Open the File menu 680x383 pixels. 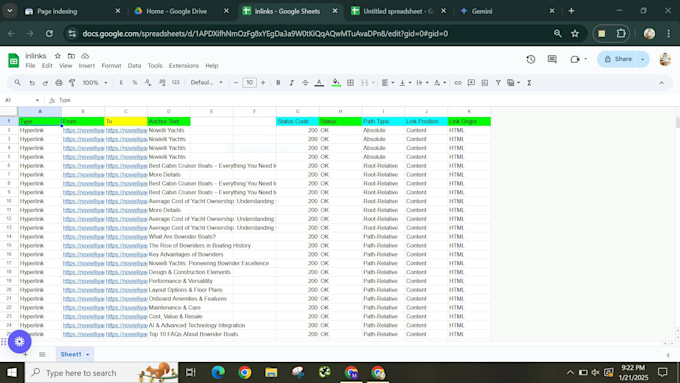pyautogui.click(x=30, y=65)
